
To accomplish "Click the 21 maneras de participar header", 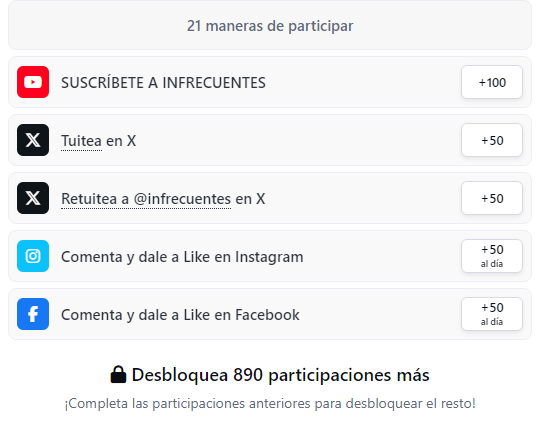I will (270, 25).
